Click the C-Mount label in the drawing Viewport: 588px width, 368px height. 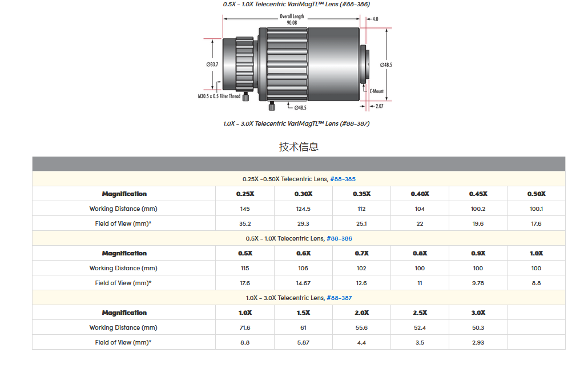pyautogui.click(x=376, y=91)
